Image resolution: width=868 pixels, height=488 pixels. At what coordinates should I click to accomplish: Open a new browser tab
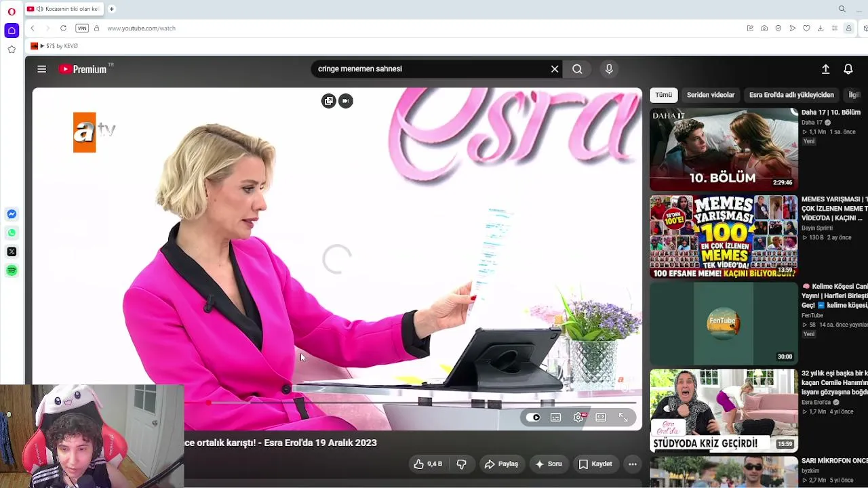[x=112, y=9]
